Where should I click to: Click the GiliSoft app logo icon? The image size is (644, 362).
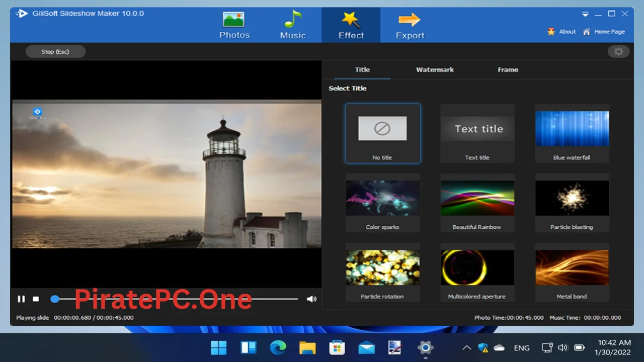point(22,14)
